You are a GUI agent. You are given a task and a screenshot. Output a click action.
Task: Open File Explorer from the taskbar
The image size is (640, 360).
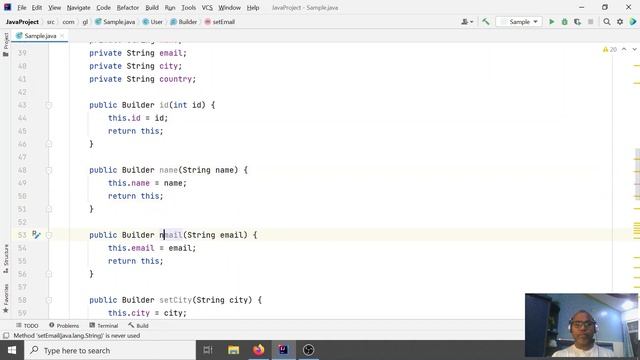(233, 350)
